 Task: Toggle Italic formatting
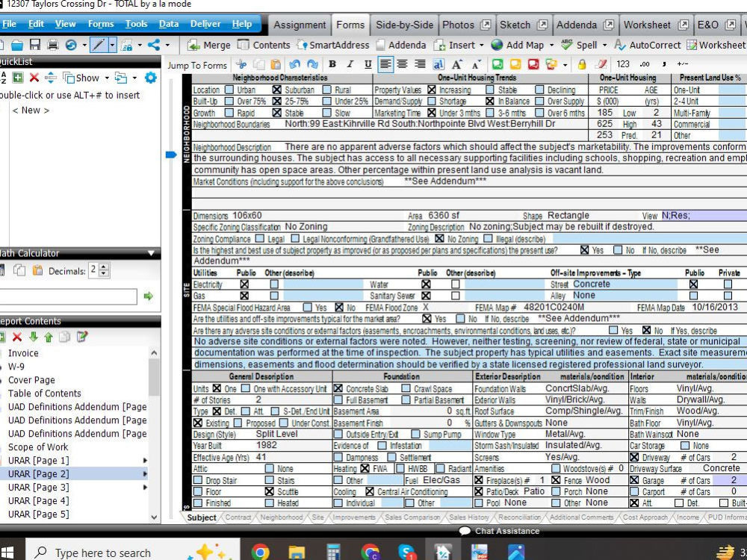[350, 64]
